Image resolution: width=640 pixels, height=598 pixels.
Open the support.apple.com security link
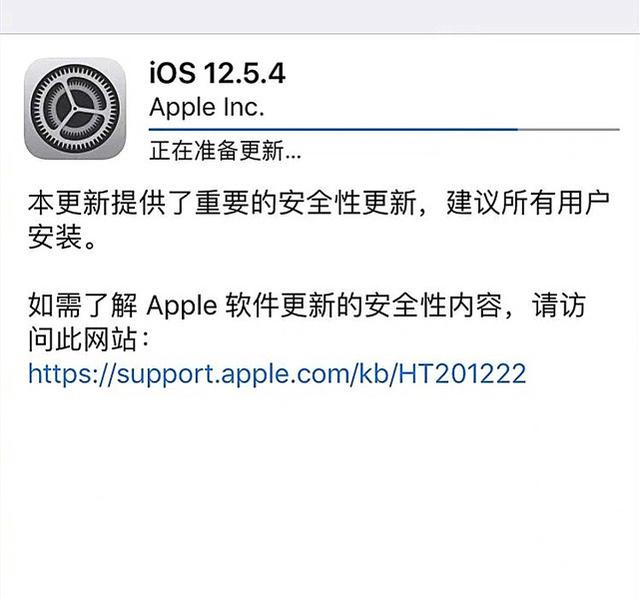tap(277, 373)
